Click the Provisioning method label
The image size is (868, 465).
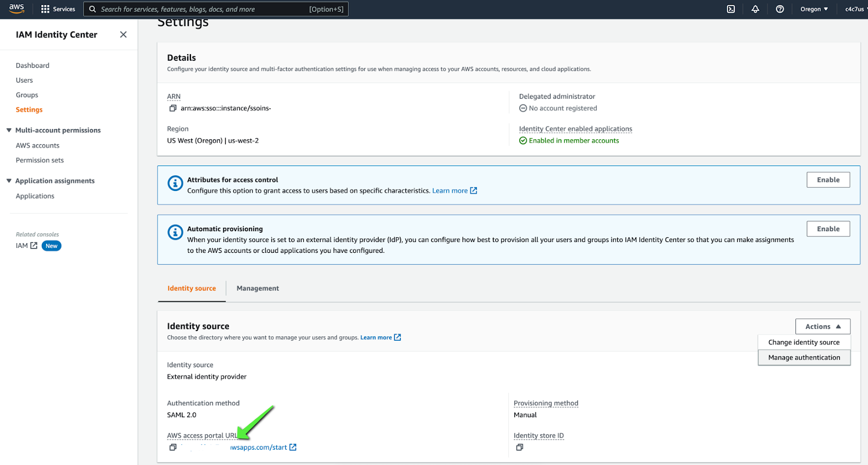(546, 403)
